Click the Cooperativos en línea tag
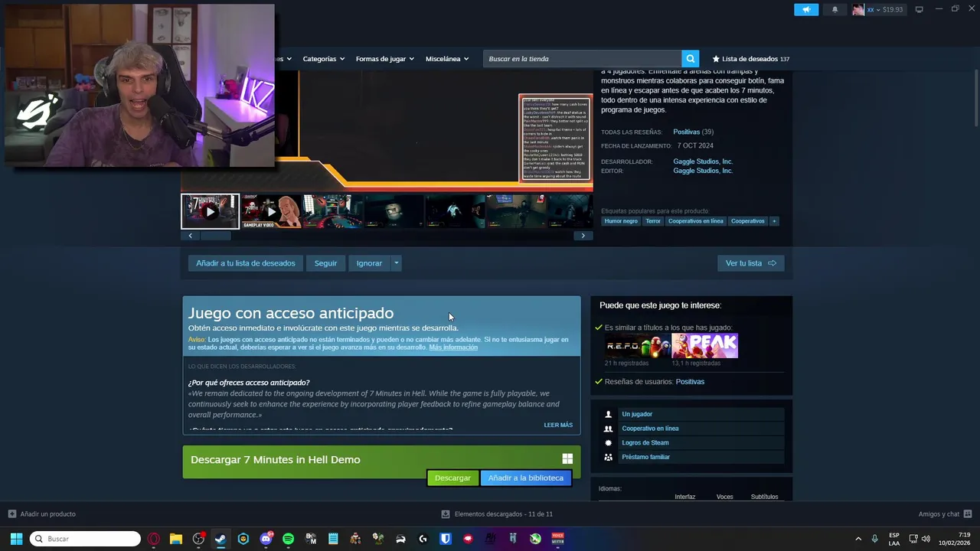The height and width of the screenshot is (551, 980). pyautogui.click(x=695, y=221)
